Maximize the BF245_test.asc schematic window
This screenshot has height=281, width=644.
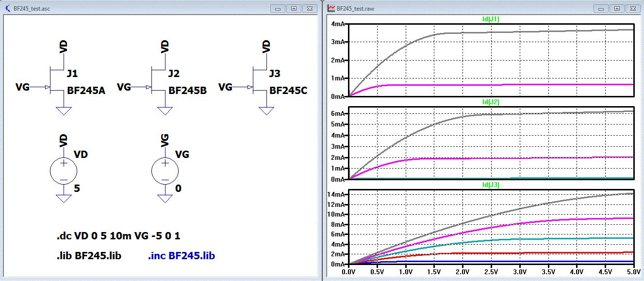pos(294,9)
